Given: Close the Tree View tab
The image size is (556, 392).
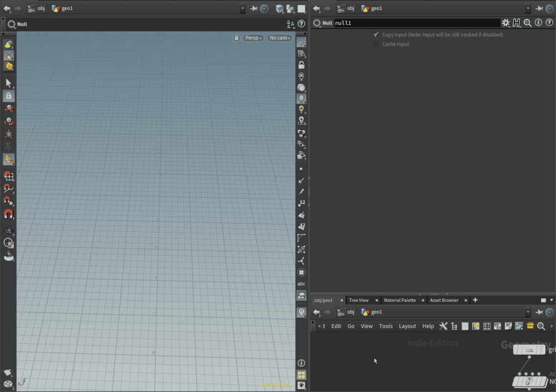Looking at the screenshot, I should (x=376, y=300).
